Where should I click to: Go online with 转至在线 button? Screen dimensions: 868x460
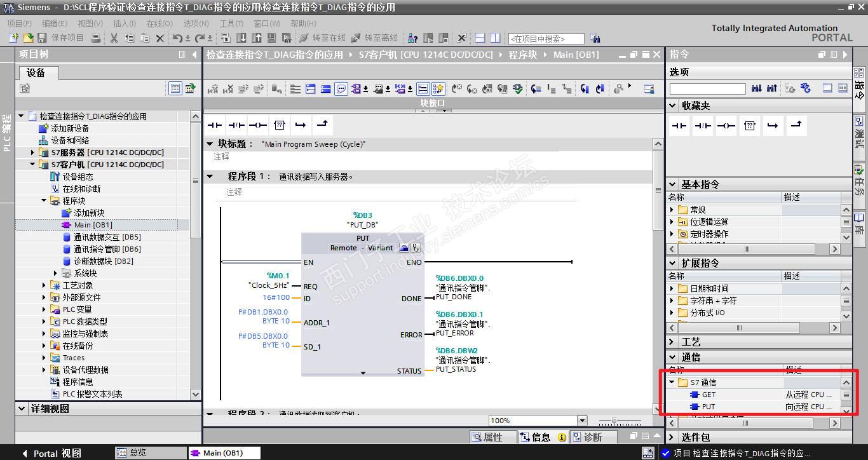[322, 38]
